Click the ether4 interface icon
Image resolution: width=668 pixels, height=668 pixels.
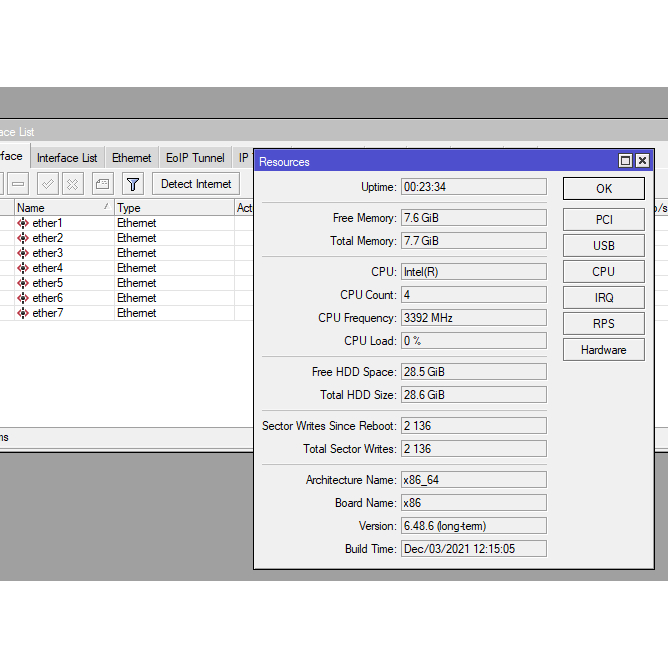[x=23, y=268]
